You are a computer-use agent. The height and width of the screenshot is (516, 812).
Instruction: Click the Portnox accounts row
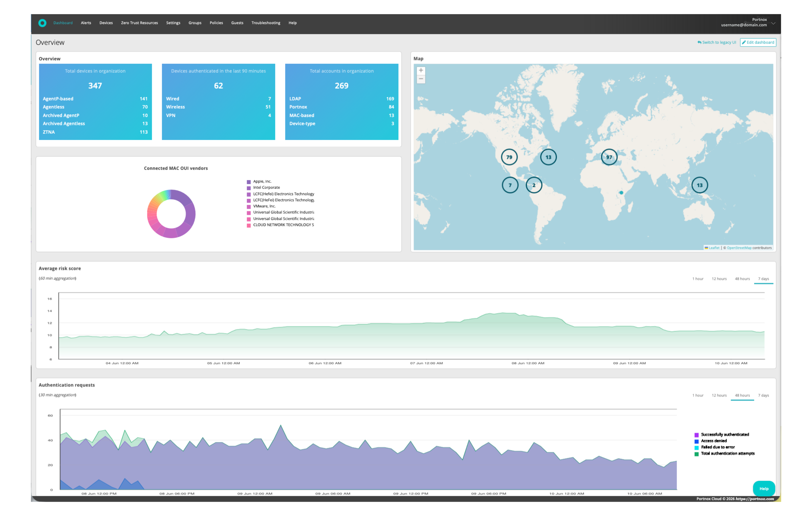point(341,107)
